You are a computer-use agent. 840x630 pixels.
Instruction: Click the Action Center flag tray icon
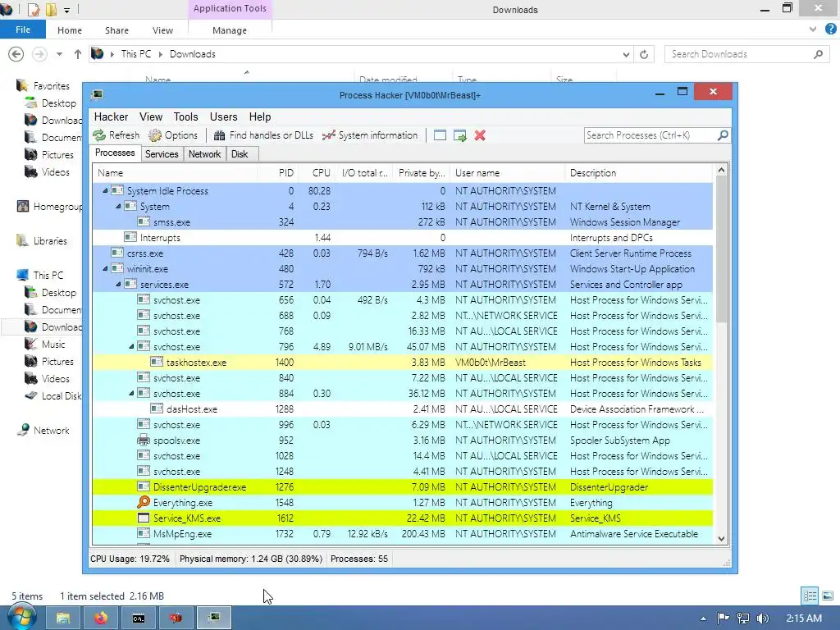coord(723,619)
